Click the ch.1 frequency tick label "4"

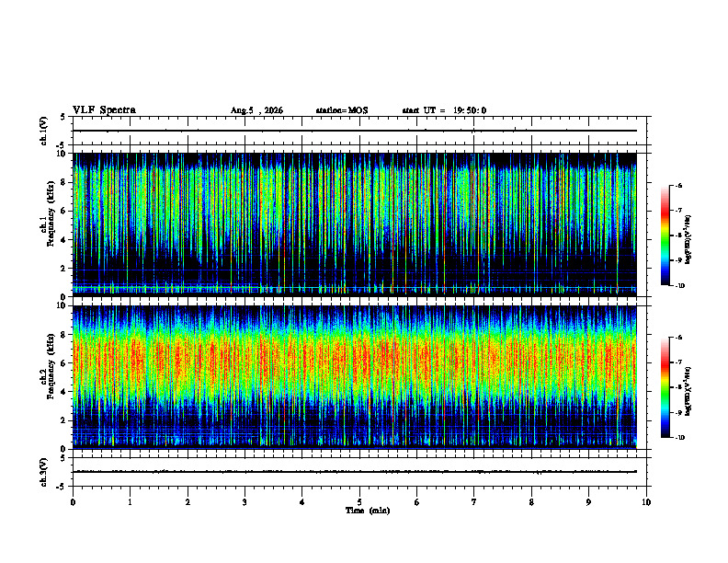pyautogui.click(x=63, y=240)
